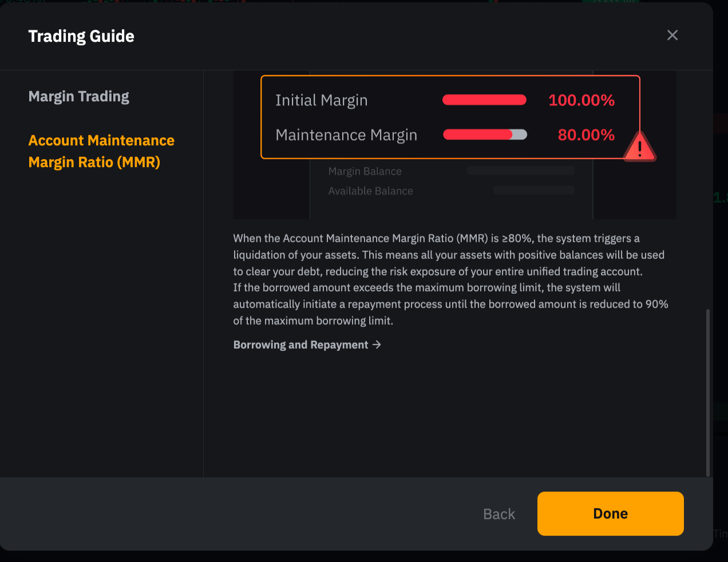The height and width of the screenshot is (562, 728).
Task: Click the Maintenance Margin label
Action: pyautogui.click(x=346, y=135)
